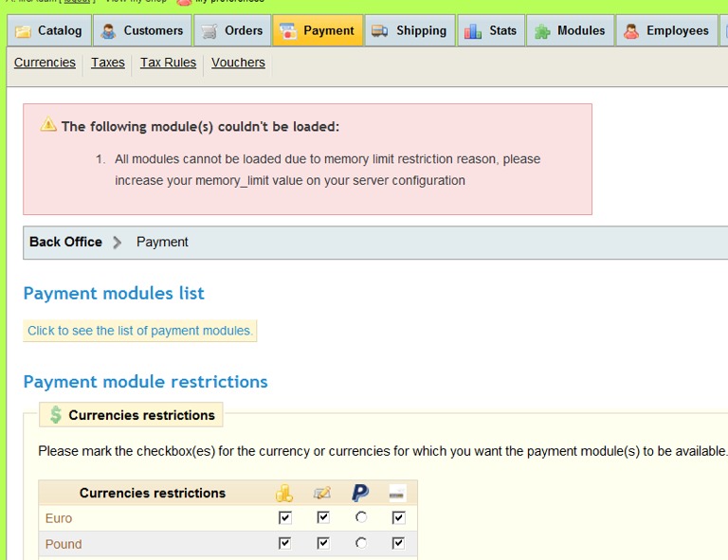Viewport: 728px width, 560px height.
Task: Select the Payment tab
Action: point(318,30)
